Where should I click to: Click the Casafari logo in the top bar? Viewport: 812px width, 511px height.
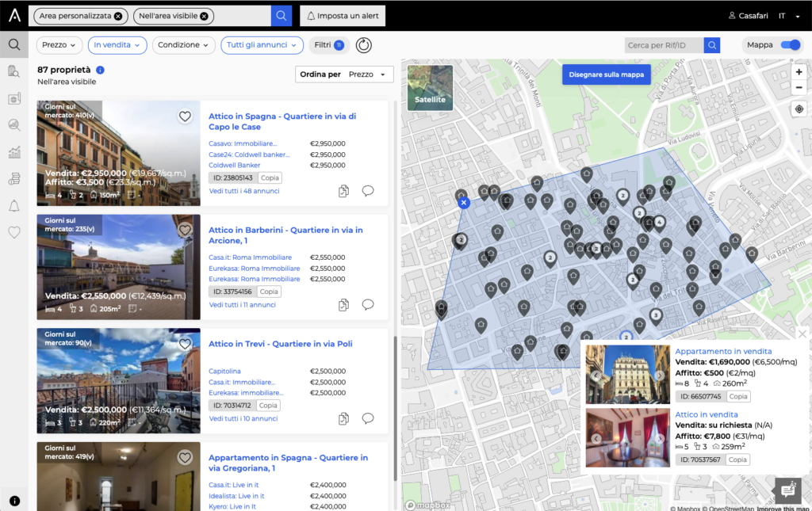pos(14,16)
